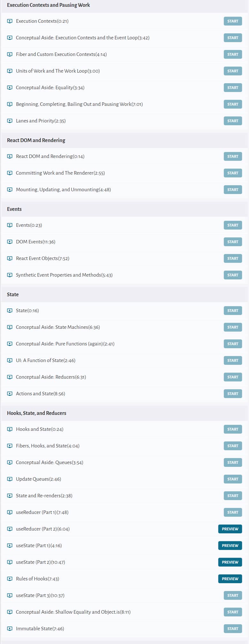Click video icon beside useReducer (Part 1)

(10, 512)
